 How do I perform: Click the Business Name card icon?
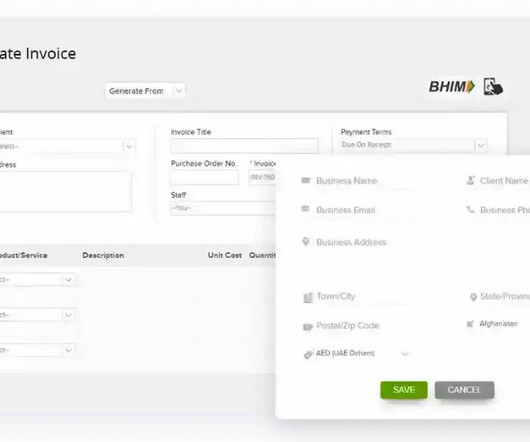coord(306,180)
